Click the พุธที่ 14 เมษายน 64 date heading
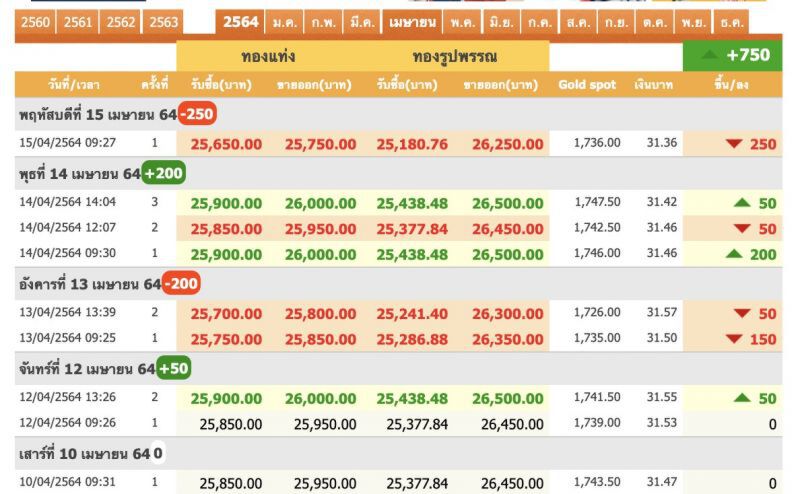800x494 pixels. (80, 174)
